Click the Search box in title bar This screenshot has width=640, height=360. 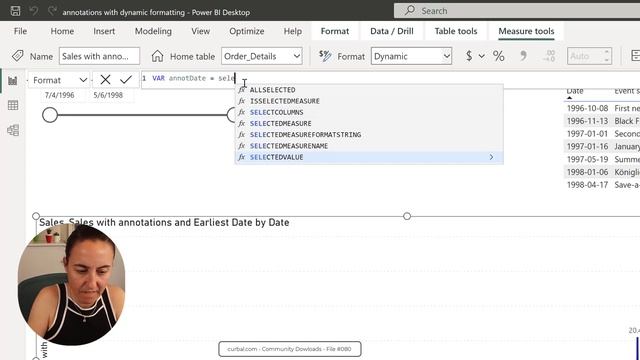point(517,11)
